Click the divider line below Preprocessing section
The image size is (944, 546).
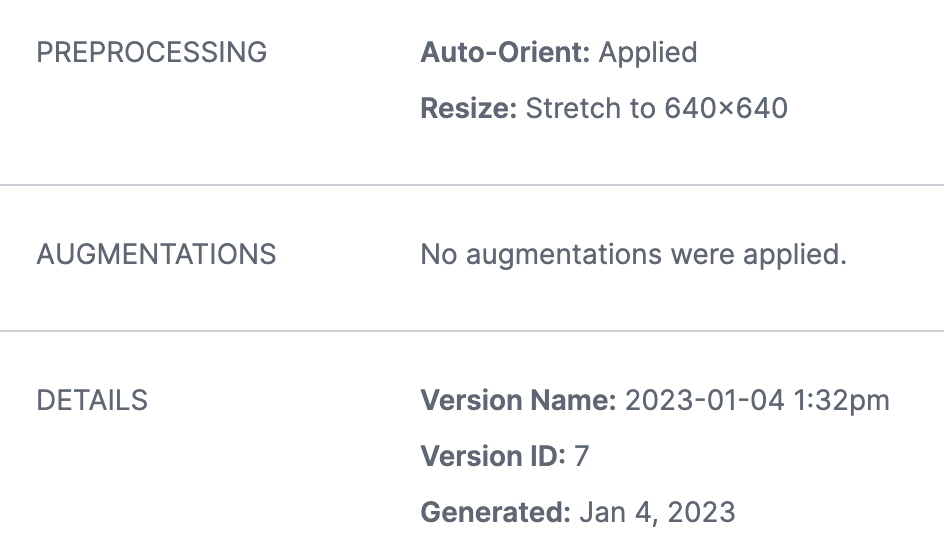click(x=472, y=185)
